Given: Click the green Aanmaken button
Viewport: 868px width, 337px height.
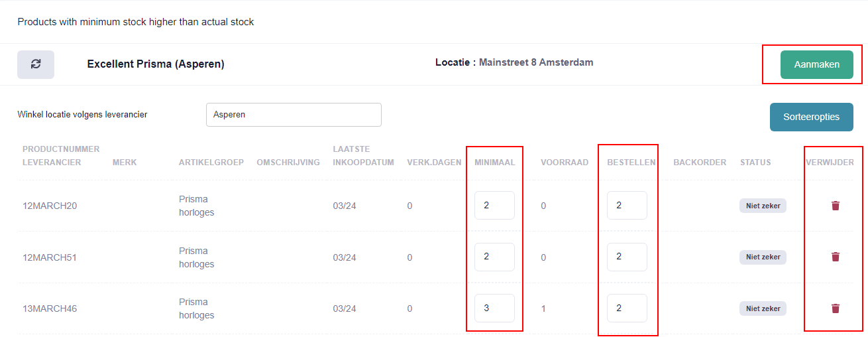Looking at the screenshot, I should coord(816,64).
